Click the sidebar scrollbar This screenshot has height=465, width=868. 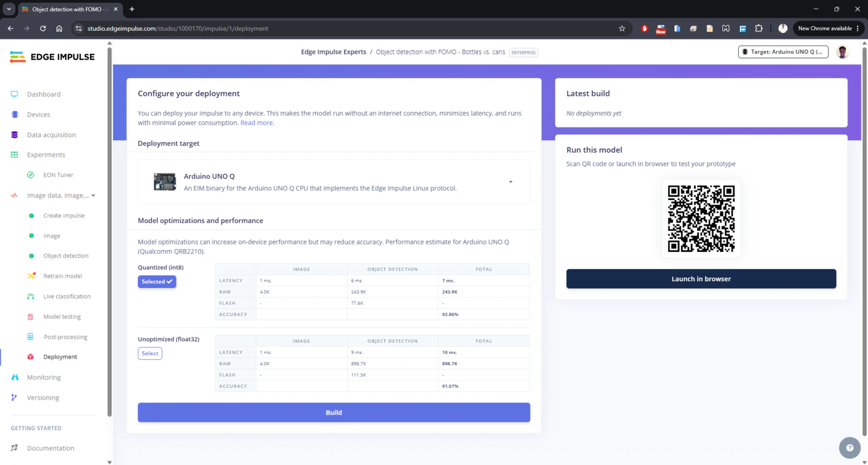(x=110, y=233)
